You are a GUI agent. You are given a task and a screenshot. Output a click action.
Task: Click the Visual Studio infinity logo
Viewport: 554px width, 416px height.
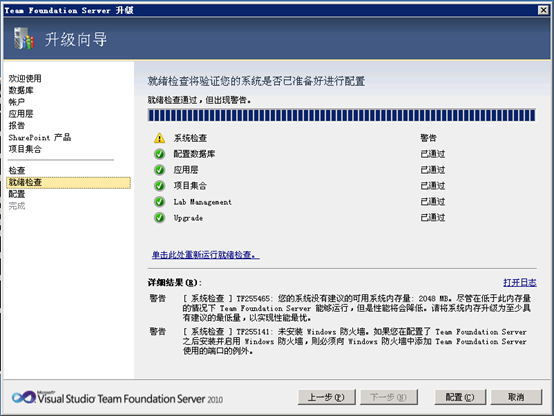click(x=23, y=398)
